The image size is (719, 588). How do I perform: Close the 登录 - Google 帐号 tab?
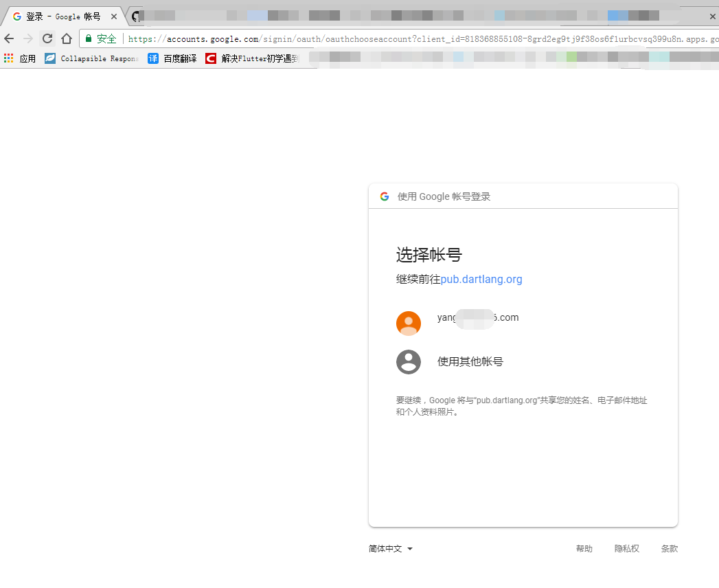click(114, 16)
